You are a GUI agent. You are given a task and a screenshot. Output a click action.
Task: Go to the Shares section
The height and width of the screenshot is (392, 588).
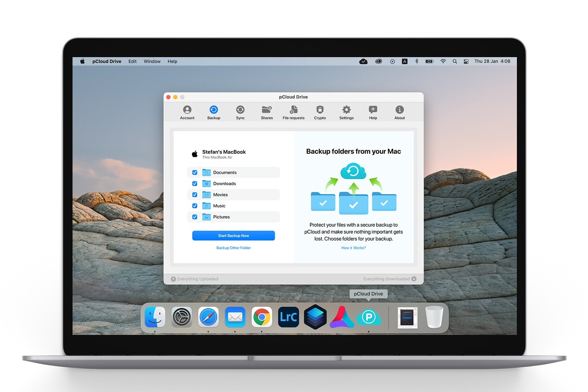pos(267,112)
